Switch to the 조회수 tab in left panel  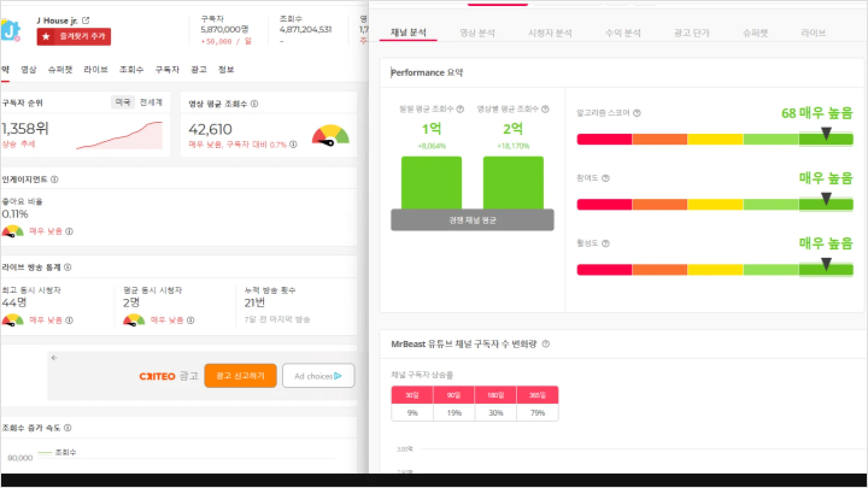click(131, 70)
